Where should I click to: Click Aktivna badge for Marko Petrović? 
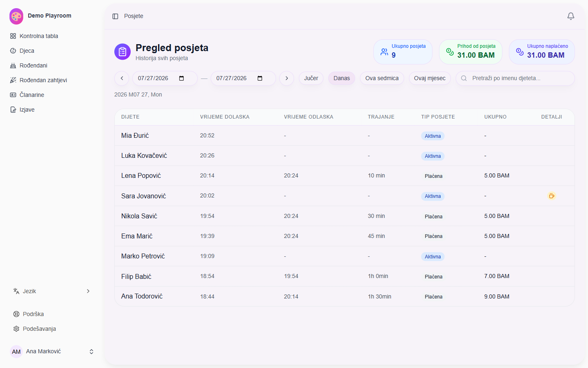tap(433, 257)
